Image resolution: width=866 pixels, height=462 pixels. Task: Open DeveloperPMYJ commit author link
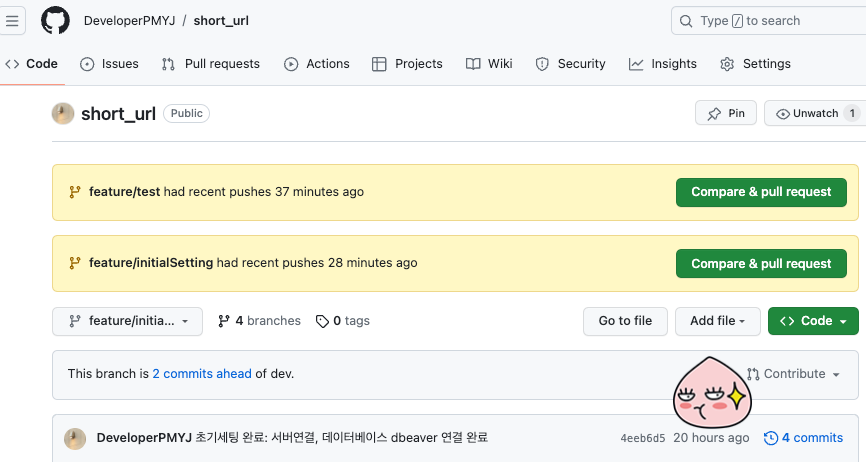144,438
